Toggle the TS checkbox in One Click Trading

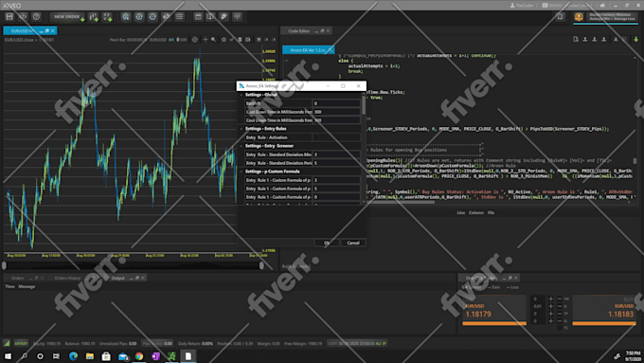point(560,328)
